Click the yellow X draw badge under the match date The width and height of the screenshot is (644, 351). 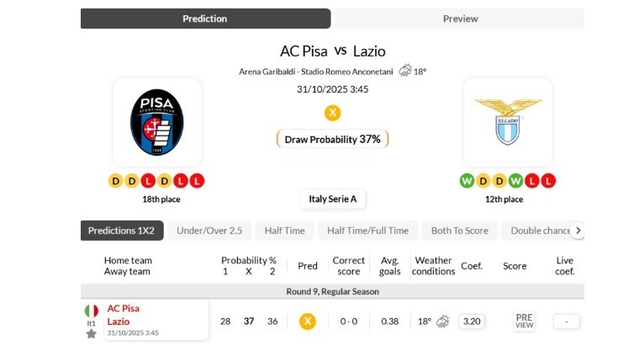pos(332,112)
